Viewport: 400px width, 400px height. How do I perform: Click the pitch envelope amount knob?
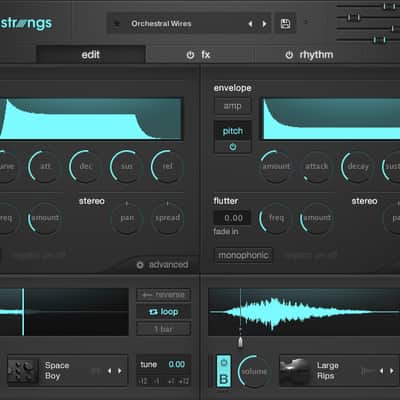pos(276,166)
